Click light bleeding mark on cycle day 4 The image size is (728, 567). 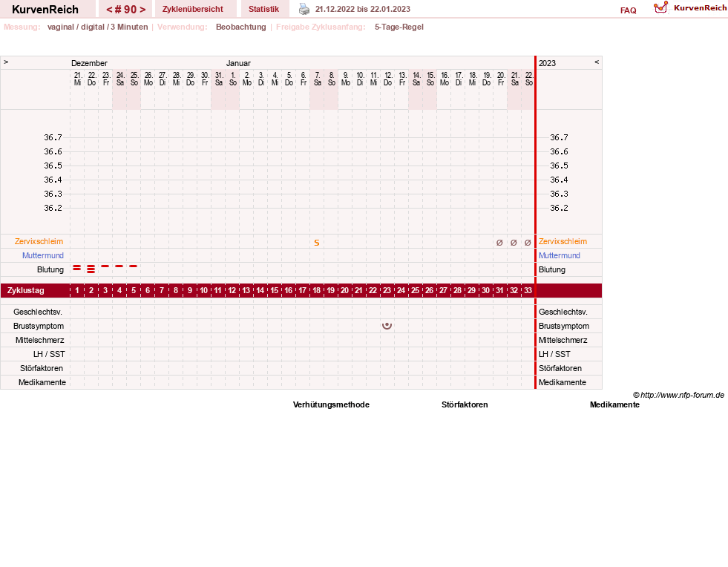(x=119, y=266)
